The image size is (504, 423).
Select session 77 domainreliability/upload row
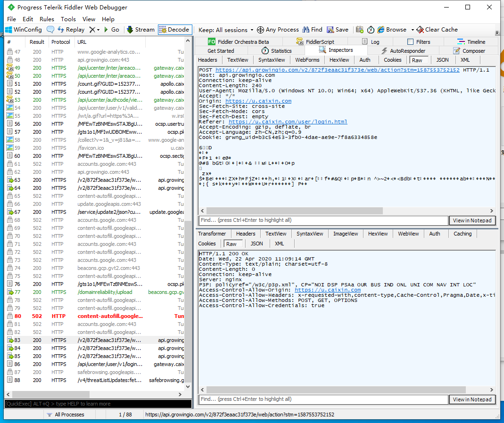95,292
